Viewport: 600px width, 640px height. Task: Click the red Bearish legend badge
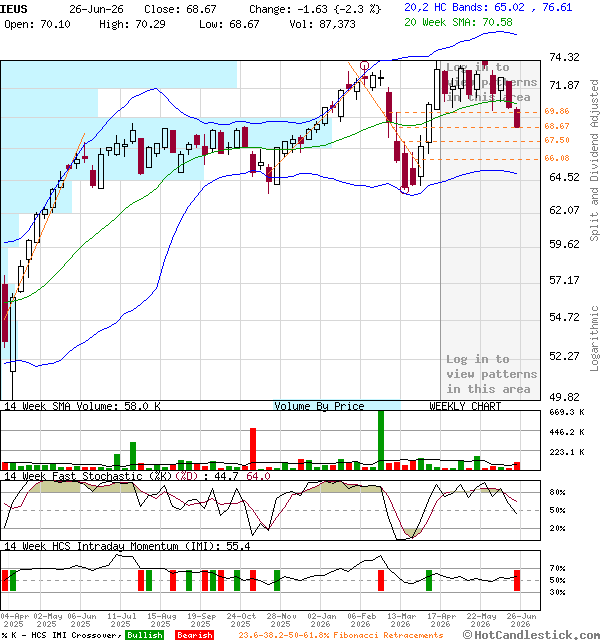click(x=195, y=635)
